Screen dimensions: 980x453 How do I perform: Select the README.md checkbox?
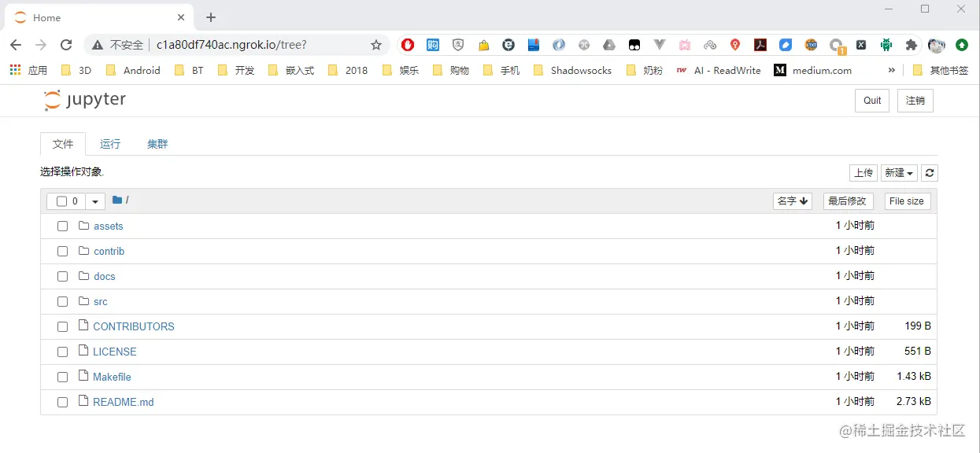tap(62, 402)
